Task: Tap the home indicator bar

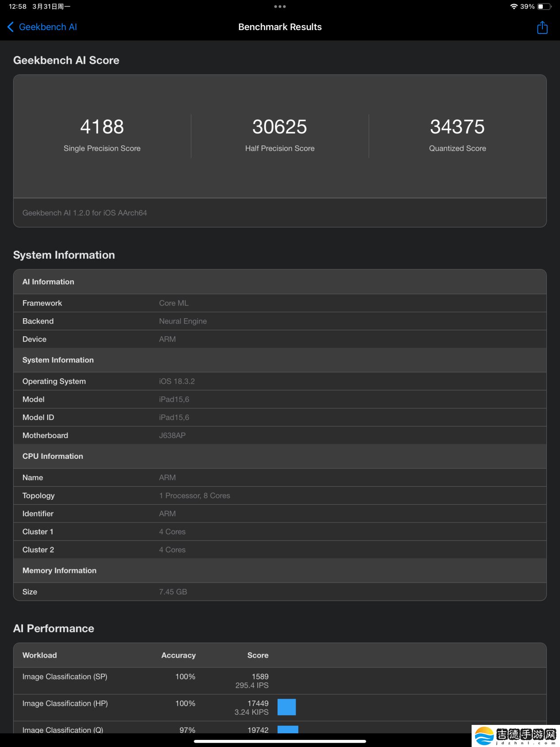Action: point(280,741)
